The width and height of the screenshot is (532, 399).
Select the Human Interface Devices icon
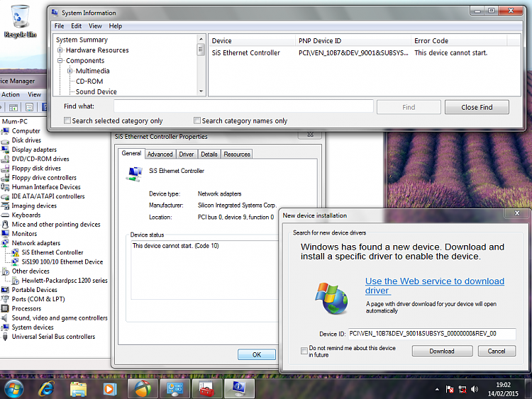point(5,187)
